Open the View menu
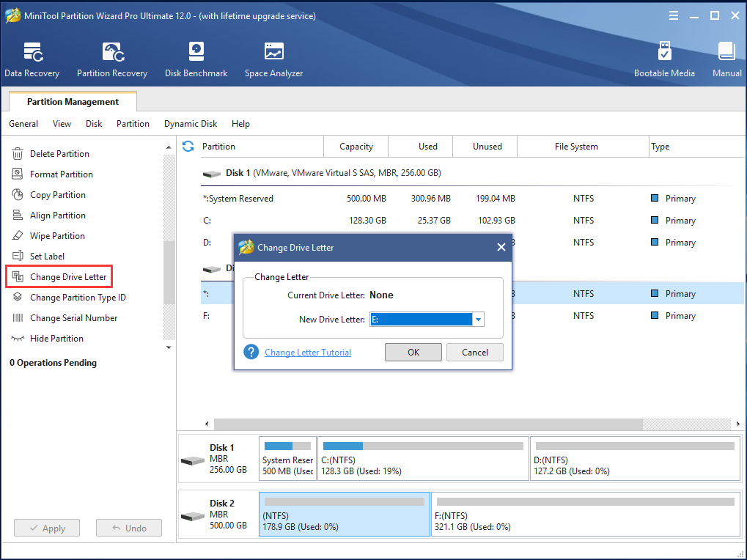Viewport: 747px width, 560px height. (62, 124)
